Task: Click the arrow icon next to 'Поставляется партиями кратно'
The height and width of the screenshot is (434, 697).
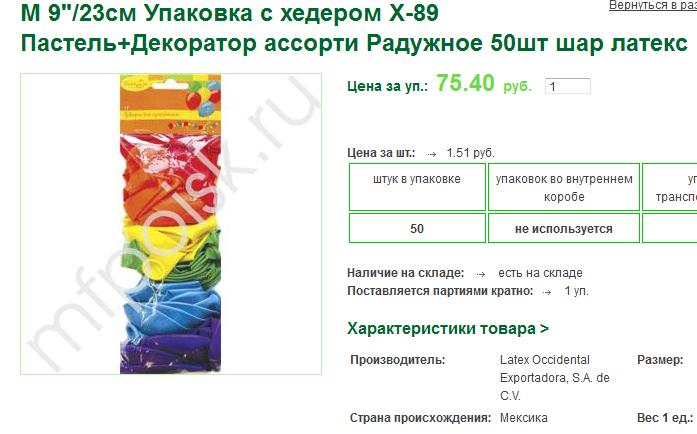Action: pyautogui.click(x=547, y=292)
